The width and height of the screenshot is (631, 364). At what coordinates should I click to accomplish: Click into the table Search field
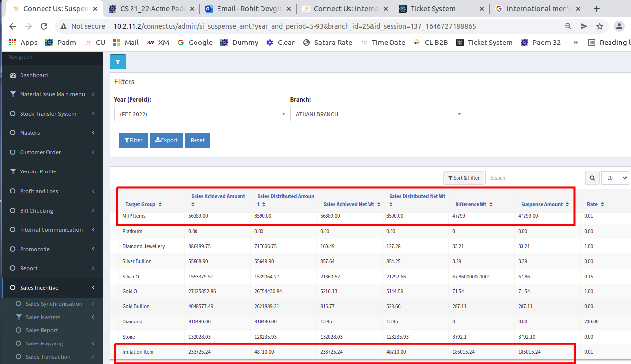pos(536,178)
